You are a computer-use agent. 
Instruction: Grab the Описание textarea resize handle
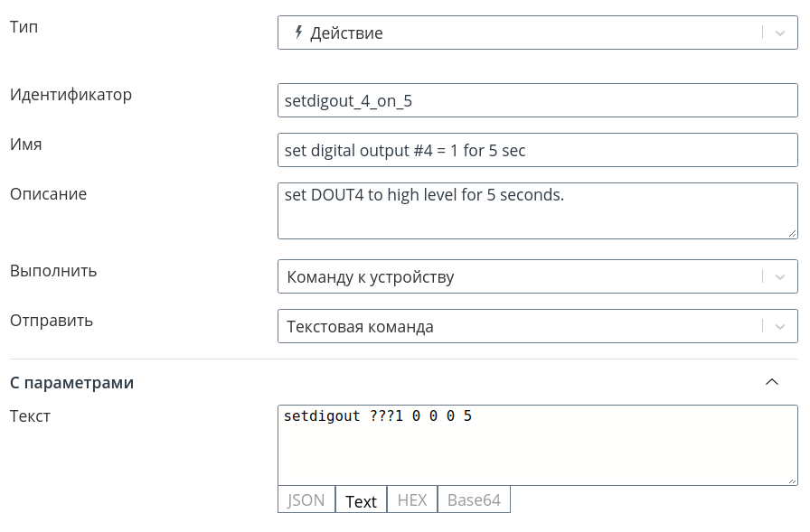point(793,234)
